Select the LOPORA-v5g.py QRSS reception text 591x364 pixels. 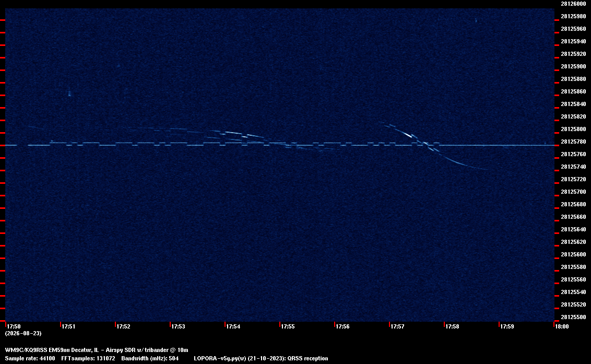pyautogui.click(x=261, y=358)
